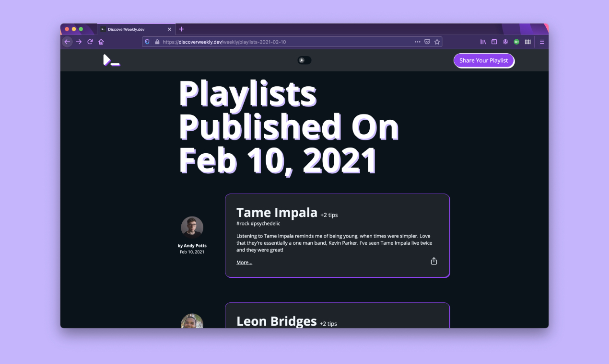Click the Playlists Published On heading
This screenshot has width=609, height=364.
(x=289, y=127)
